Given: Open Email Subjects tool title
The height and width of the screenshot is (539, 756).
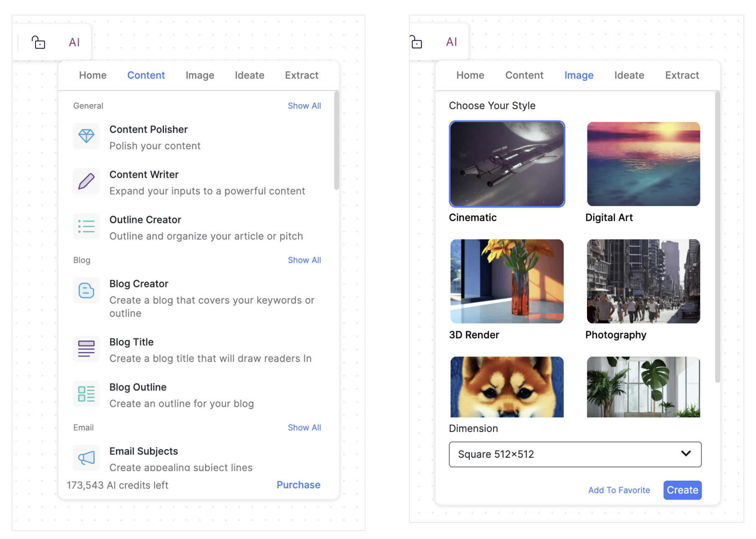Looking at the screenshot, I should pos(143,452).
